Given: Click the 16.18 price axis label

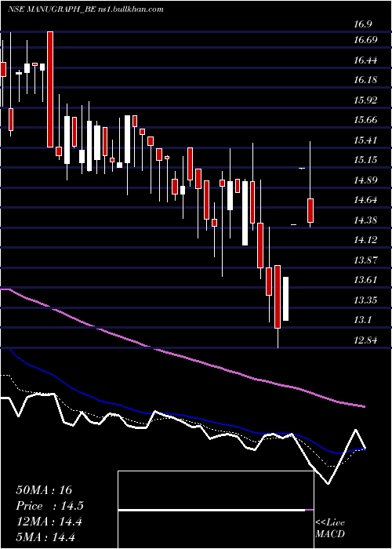Looking at the screenshot, I should pyautogui.click(x=365, y=80).
